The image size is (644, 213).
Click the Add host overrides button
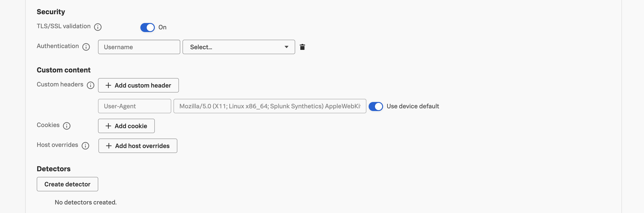(138, 146)
